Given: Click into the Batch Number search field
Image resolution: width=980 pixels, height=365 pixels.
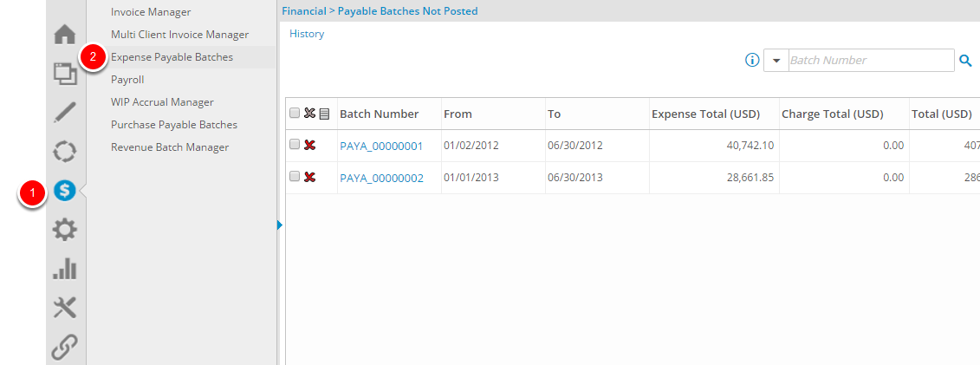Looking at the screenshot, I should [870, 61].
